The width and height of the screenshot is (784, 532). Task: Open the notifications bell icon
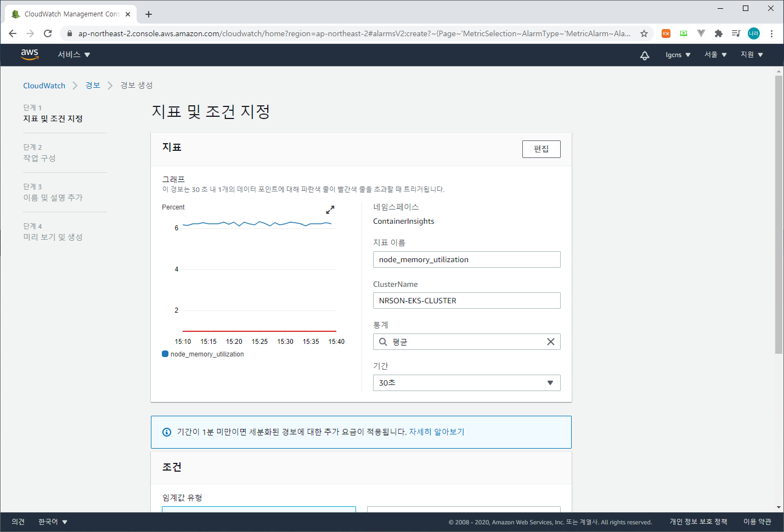pyautogui.click(x=645, y=55)
